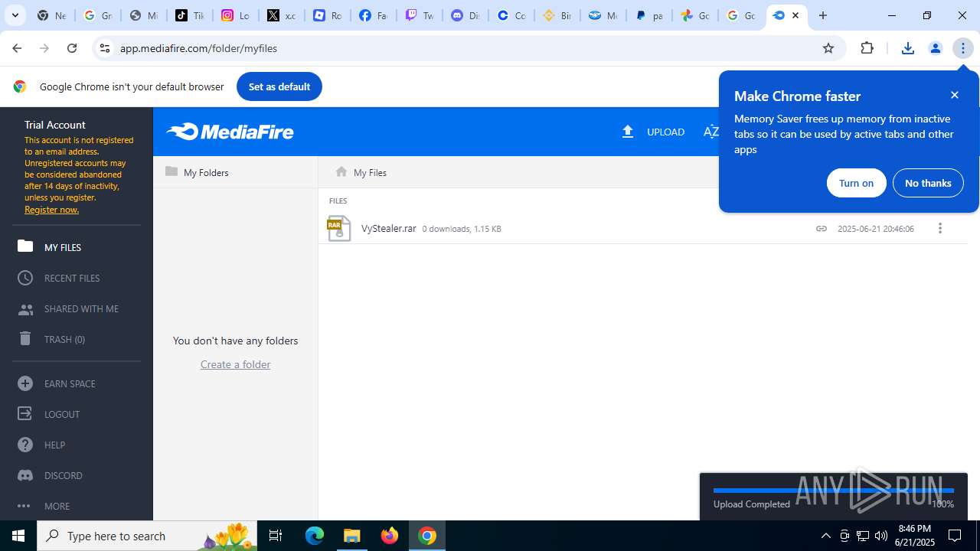Open the Chrome Downloads icon

908,48
